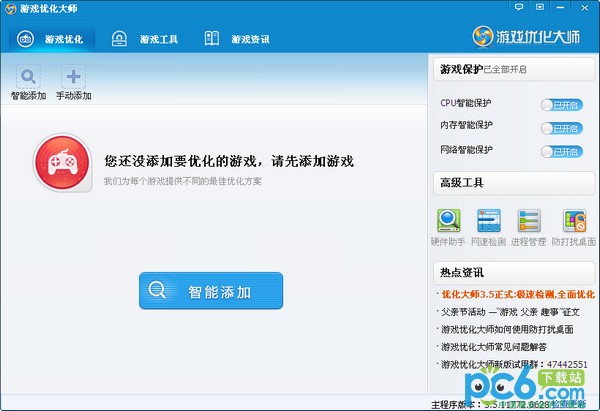Image resolution: width=600 pixels, height=411 pixels.
Task: Click the app icon in the title bar
Action: tap(11, 8)
